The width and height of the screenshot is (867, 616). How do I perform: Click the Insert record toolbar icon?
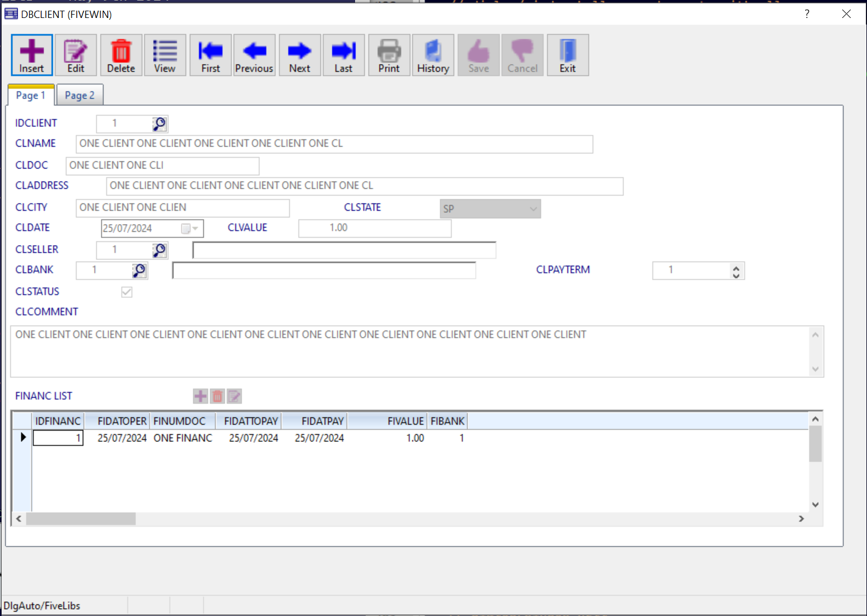pos(31,55)
